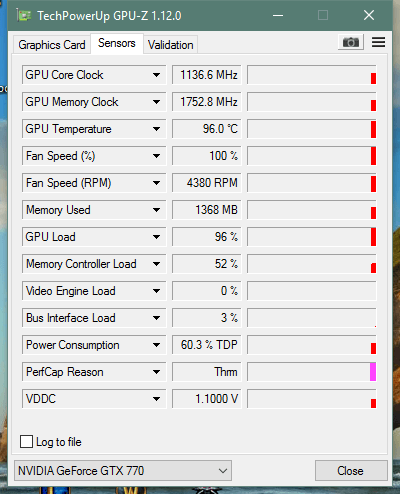
Task: Minimize the GPU-Z window
Action: tap(278, 15)
